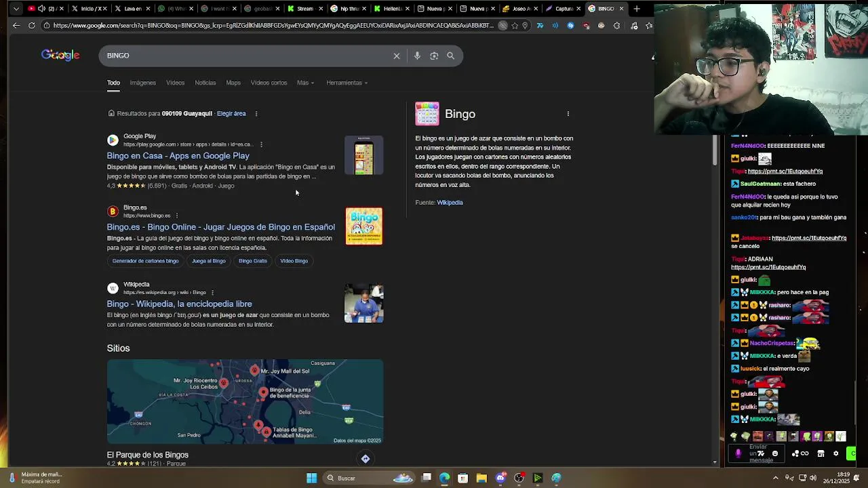Click Video Bingo sitelink
868x488 pixels.
pyautogui.click(x=294, y=261)
